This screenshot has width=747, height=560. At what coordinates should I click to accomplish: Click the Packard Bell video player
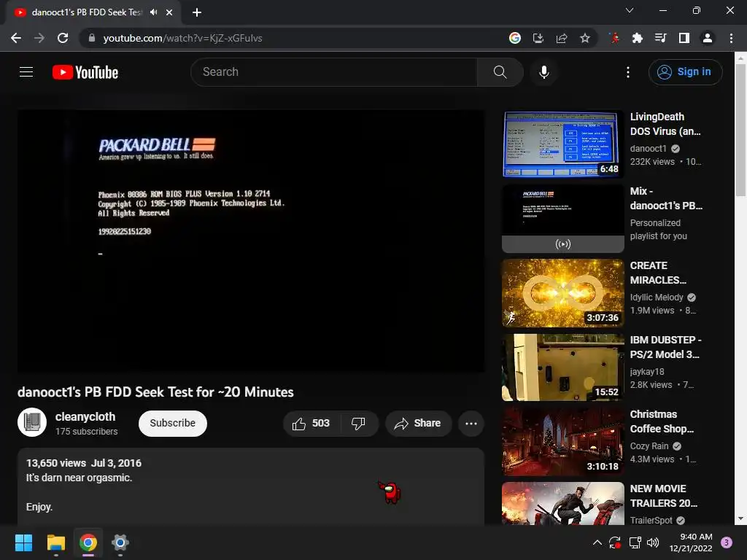coord(251,241)
